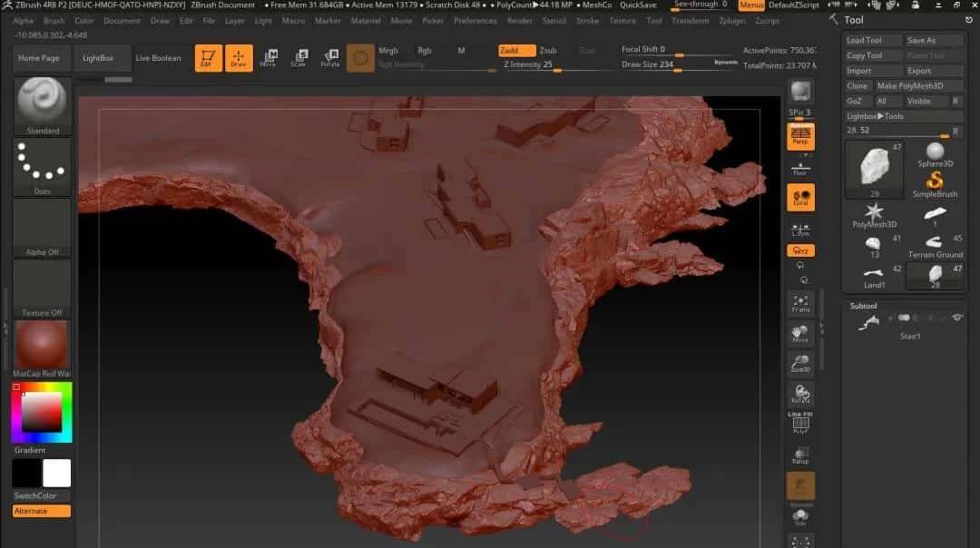Toggle the Floor grid icon
Screen dimensions: 980x548
[800, 170]
